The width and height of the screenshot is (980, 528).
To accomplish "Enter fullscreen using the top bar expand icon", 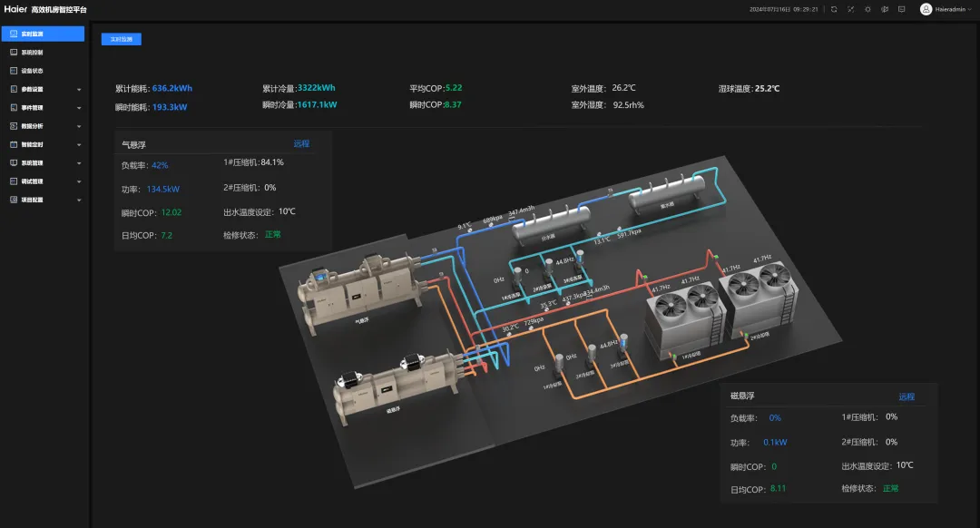I will point(850,9).
